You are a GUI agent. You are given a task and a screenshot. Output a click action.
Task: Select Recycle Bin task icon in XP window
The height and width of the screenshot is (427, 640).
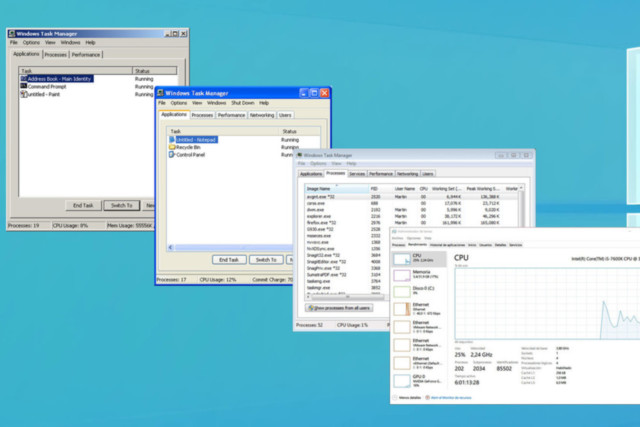click(172, 147)
